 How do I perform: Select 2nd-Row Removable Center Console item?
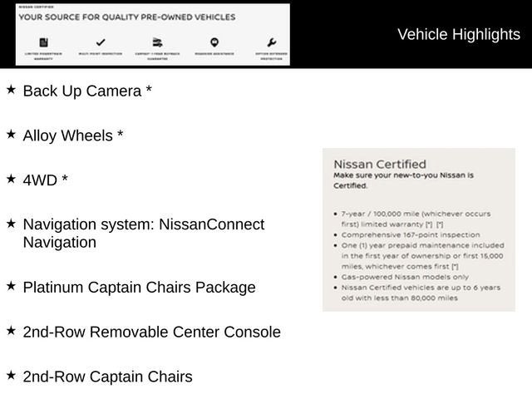151,332
